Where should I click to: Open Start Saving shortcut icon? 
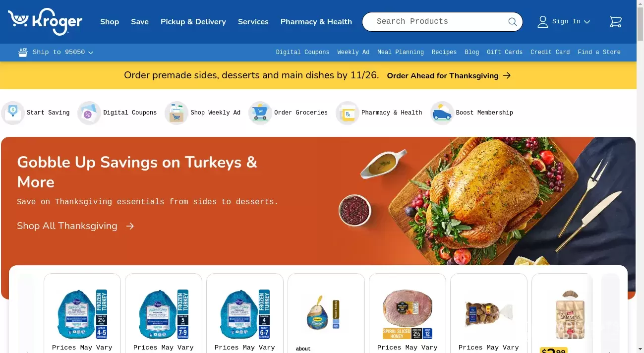click(13, 113)
